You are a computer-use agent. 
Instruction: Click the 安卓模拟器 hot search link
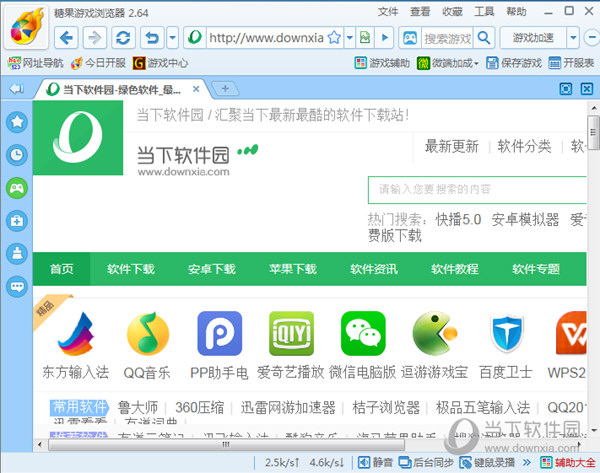(x=525, y=220)
